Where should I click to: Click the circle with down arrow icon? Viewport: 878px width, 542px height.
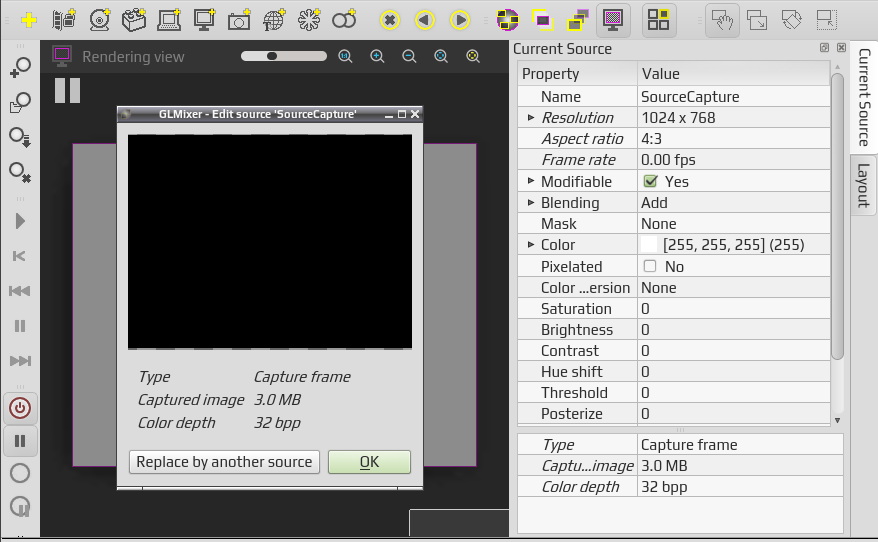coord(20,137)
